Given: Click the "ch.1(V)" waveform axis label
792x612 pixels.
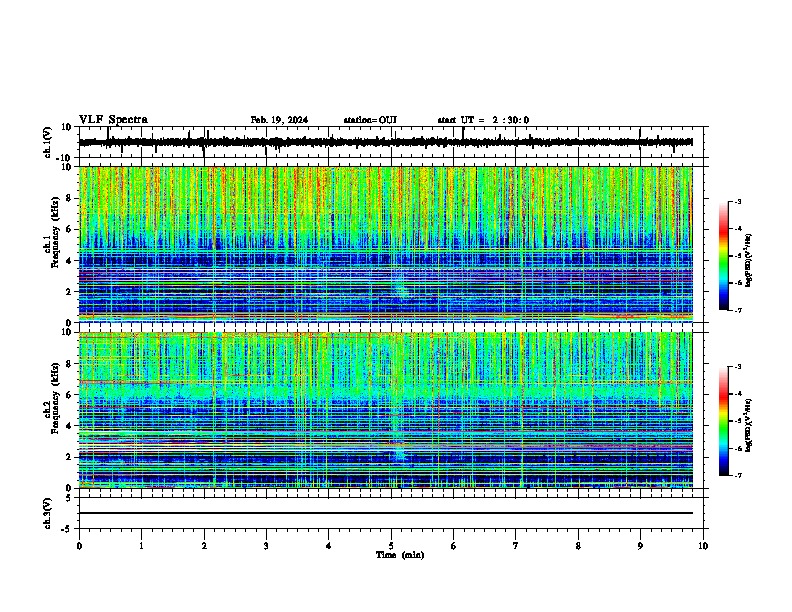Looking at the screenshot, I should point(48,142).
